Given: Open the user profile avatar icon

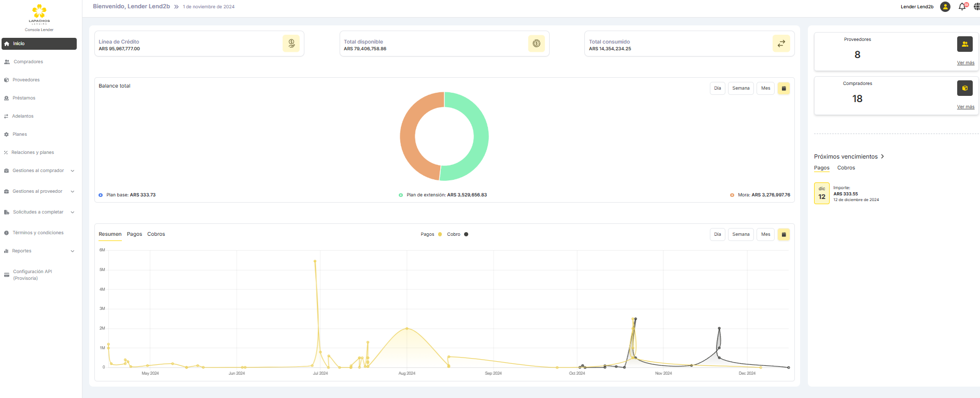Looking at the screenshot, I should click(x=945, y=7).
